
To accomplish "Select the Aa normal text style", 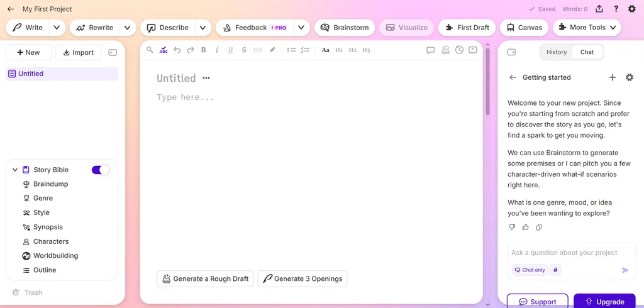I will point(326,50).
